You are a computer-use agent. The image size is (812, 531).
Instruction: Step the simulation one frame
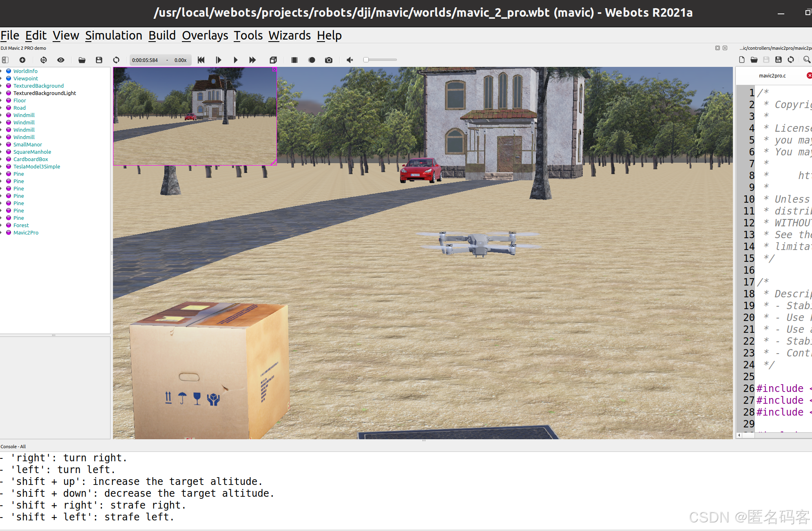coord(218,60)
